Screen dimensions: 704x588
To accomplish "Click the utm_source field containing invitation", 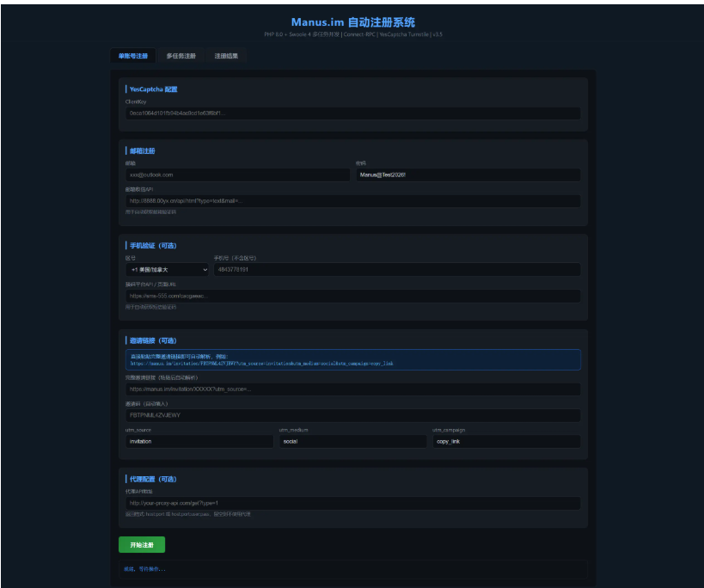I will tap(199, 442).
